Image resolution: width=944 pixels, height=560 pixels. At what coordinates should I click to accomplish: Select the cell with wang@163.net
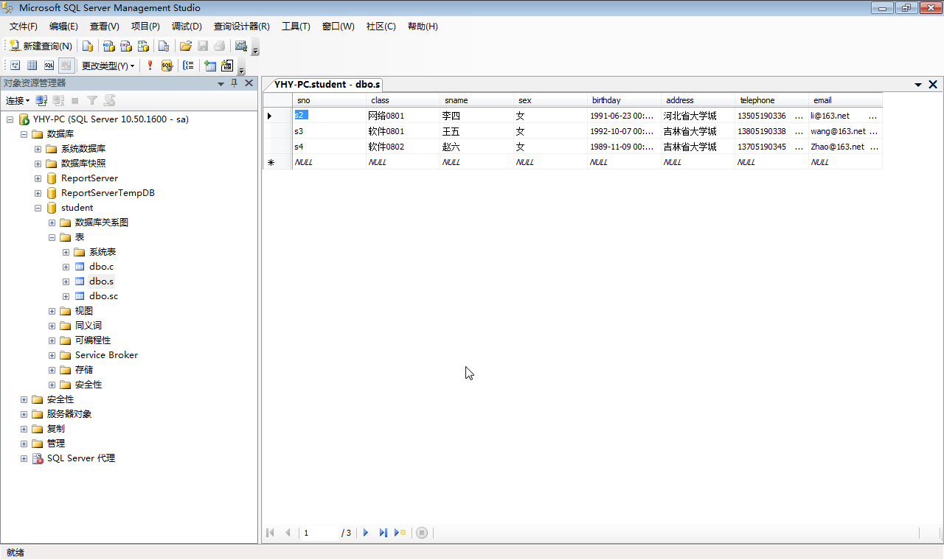tap(845, 131)
